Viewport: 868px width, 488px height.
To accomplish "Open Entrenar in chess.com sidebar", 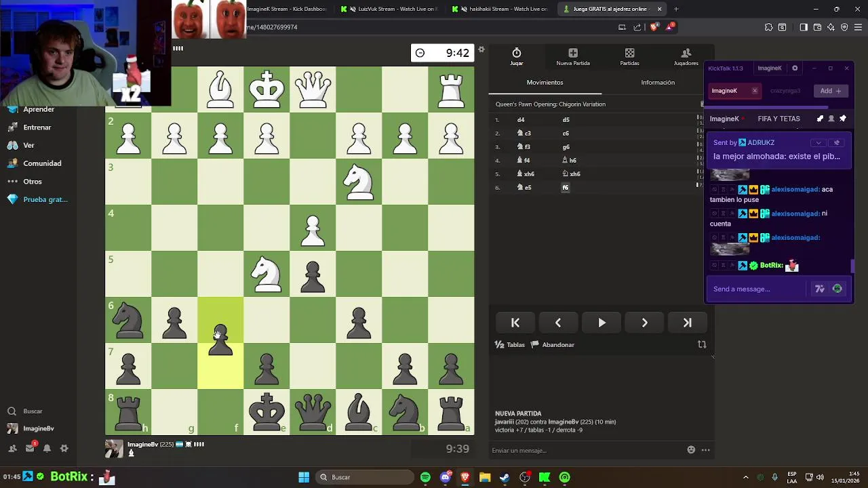I will pyautogui.click(x=29, y=127).
